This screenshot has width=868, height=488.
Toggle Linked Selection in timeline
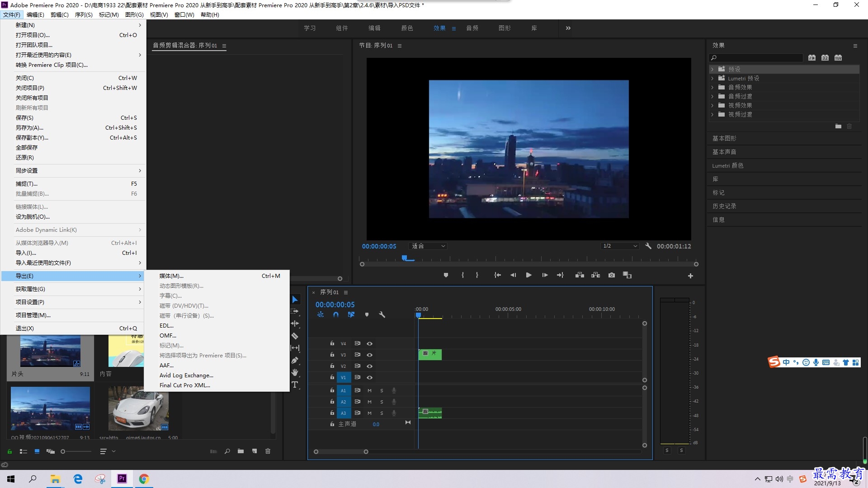[351, 314]
